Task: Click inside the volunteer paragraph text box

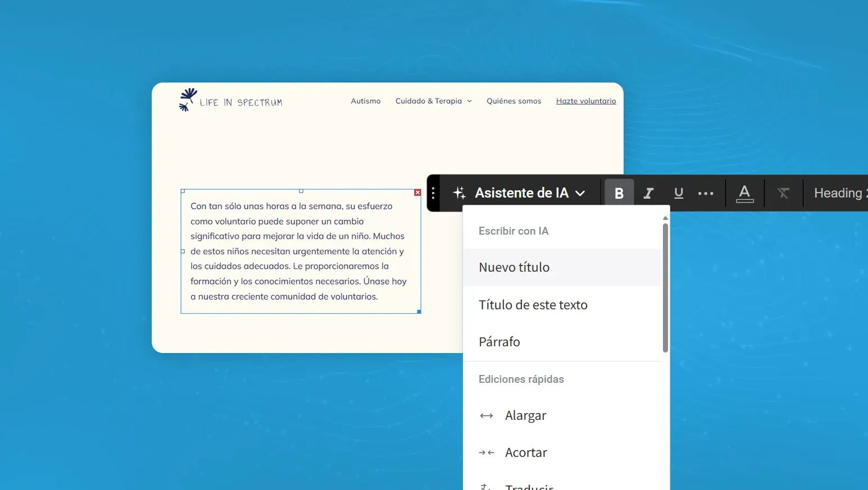Action: pos(301,251)
